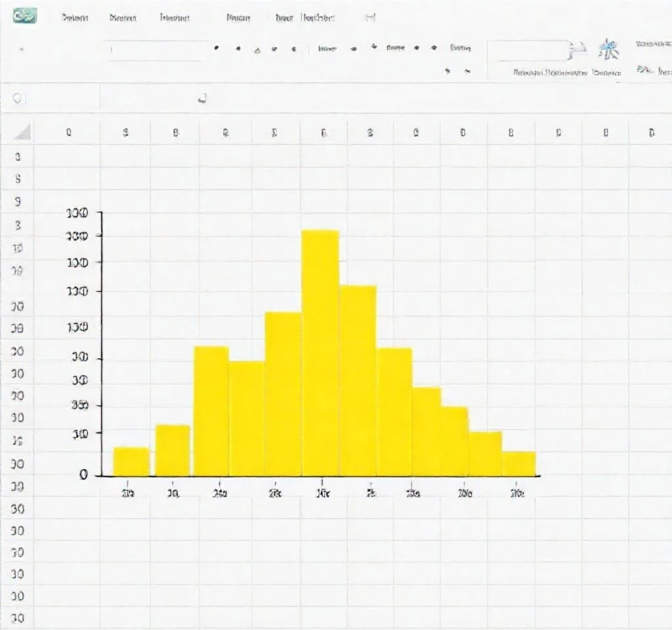Viewport: 672px width, 630px height.
Task: Select the first row header in the grid
Action: pyautogui.click(x=18, y=157)
